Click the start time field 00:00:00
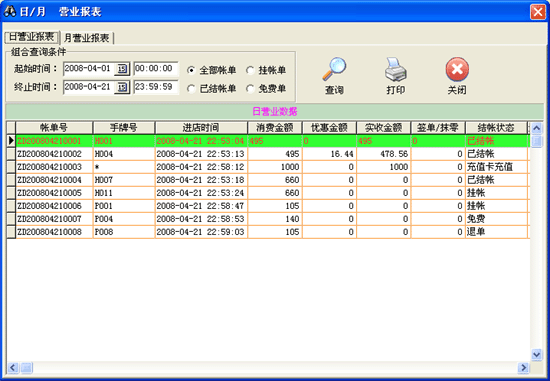Image resolution: width=550 pixels, height=381 pixels. click(x=156, y=68)
